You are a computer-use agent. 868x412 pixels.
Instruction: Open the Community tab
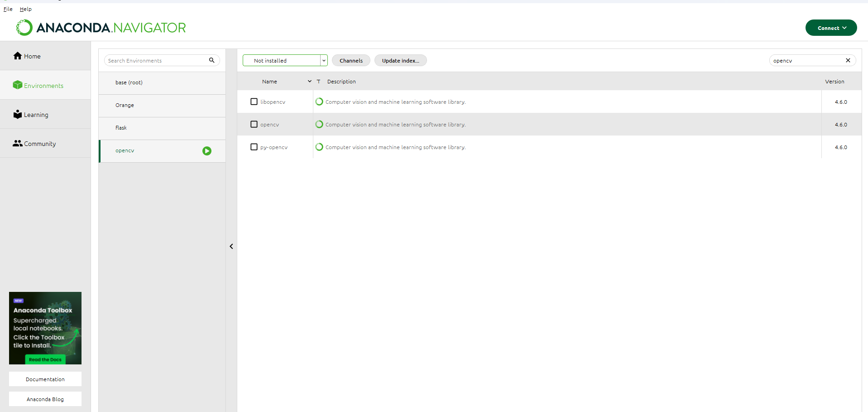pyautogui.click(x=45, y=143)
